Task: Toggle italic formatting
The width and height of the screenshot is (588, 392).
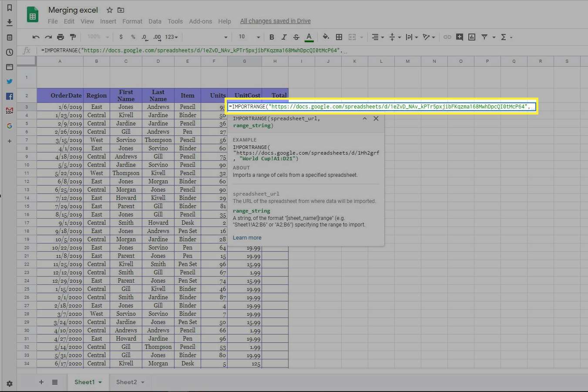Action: click(284, 37)
